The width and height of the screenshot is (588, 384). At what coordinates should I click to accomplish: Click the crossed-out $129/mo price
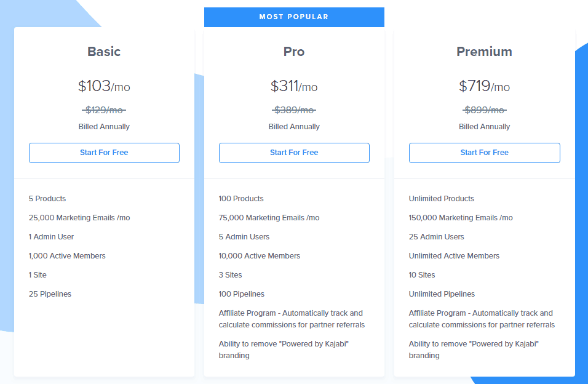tap(104, 110)
